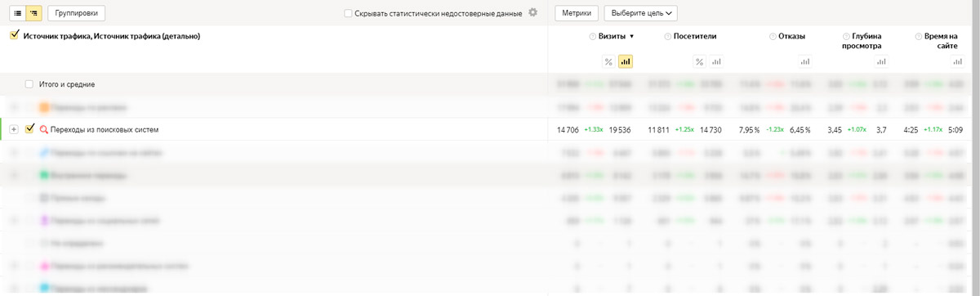This screenshot has width=980, height=296.
Task: Click the visits value 14 706
Action: point(568,129)
